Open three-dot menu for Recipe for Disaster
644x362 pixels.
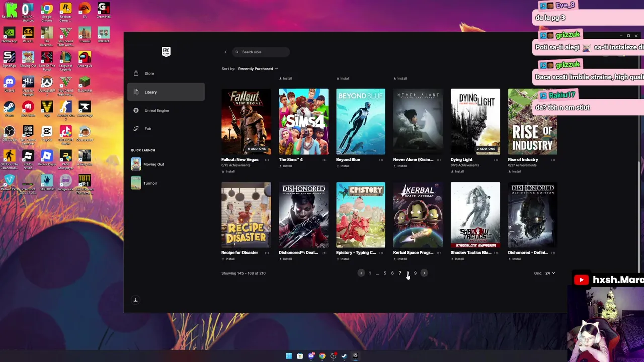[x=267, y=253]
